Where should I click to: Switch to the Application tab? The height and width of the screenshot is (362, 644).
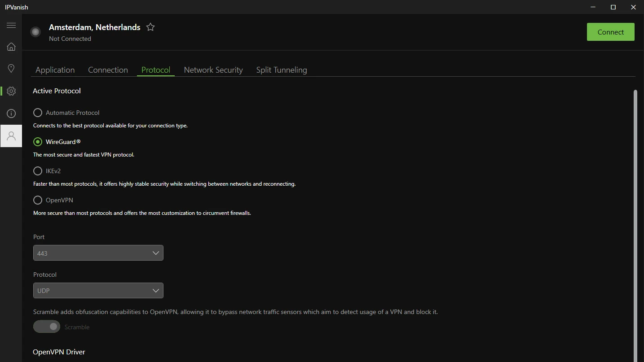(55, 70)
